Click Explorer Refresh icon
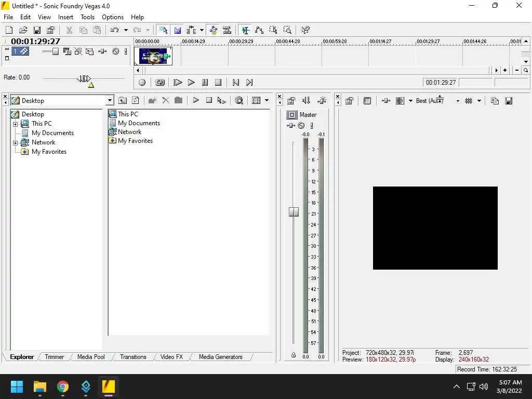 point(136,100)
